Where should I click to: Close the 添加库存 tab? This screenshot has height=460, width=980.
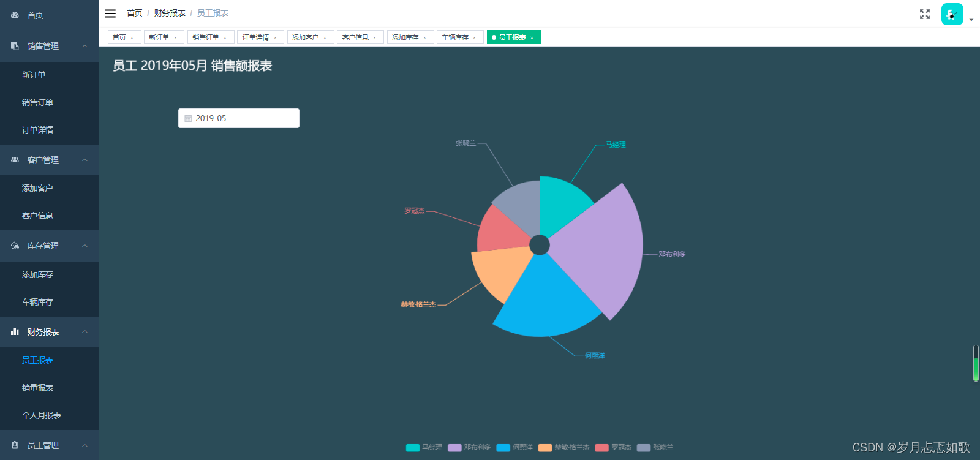[424, 38]
